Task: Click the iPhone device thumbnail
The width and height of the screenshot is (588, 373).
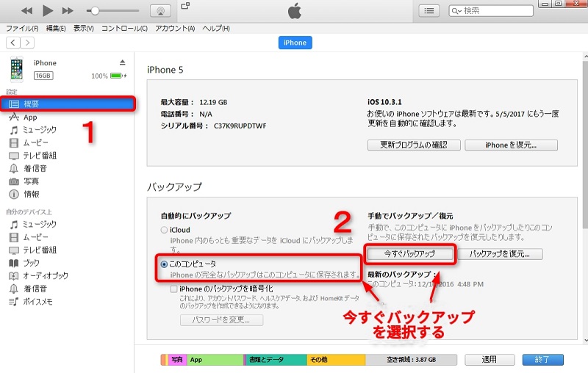Action: 16,69
